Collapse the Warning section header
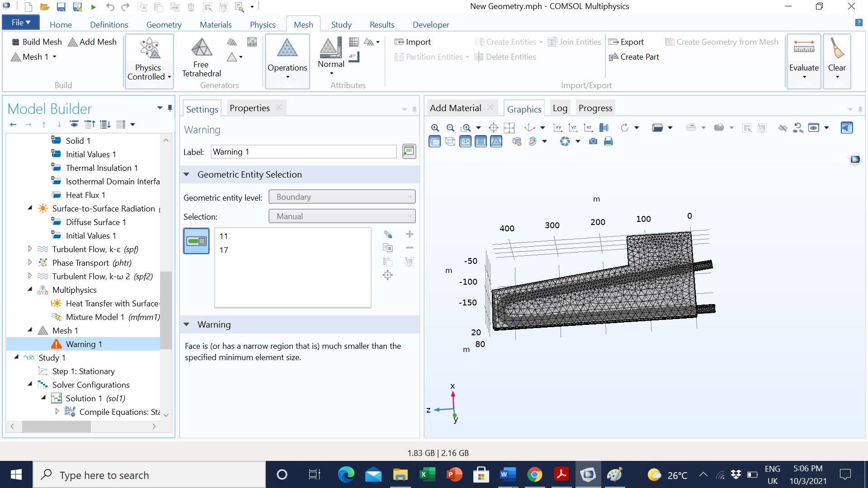The height and width of the screenshot is (488, 868). tap(186, 324)
